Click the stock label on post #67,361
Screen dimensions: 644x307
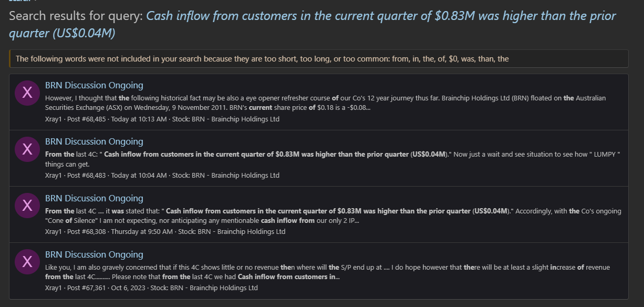coord(204,288)
